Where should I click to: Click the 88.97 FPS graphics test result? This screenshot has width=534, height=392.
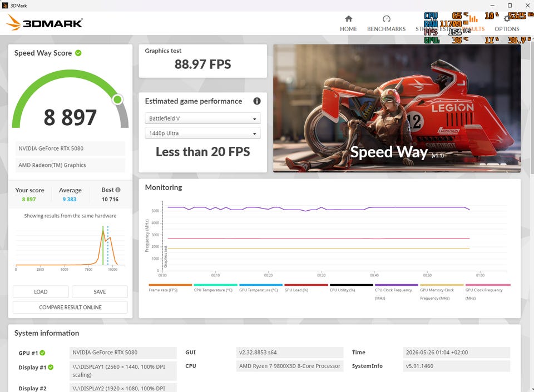point(202,64)
